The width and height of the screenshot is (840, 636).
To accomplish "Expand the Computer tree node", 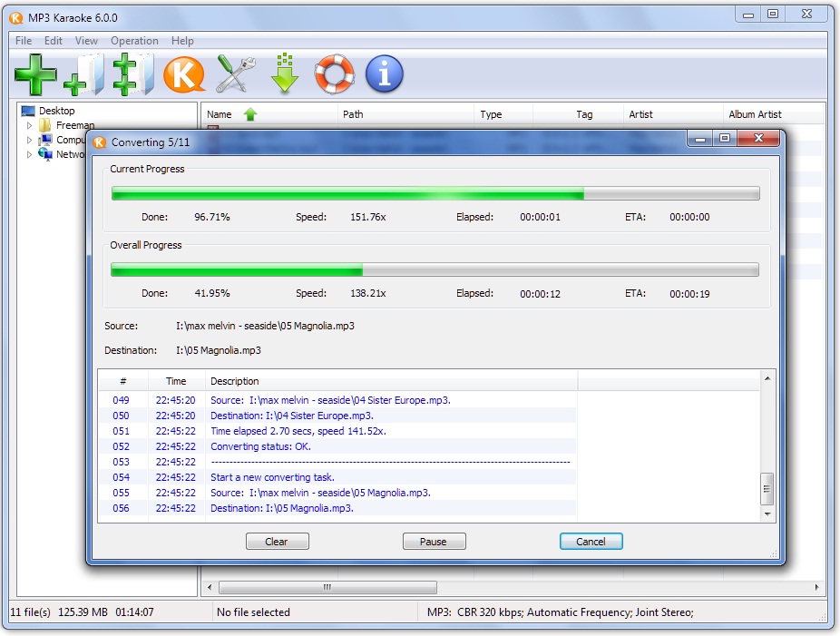I will coord(31,140).
